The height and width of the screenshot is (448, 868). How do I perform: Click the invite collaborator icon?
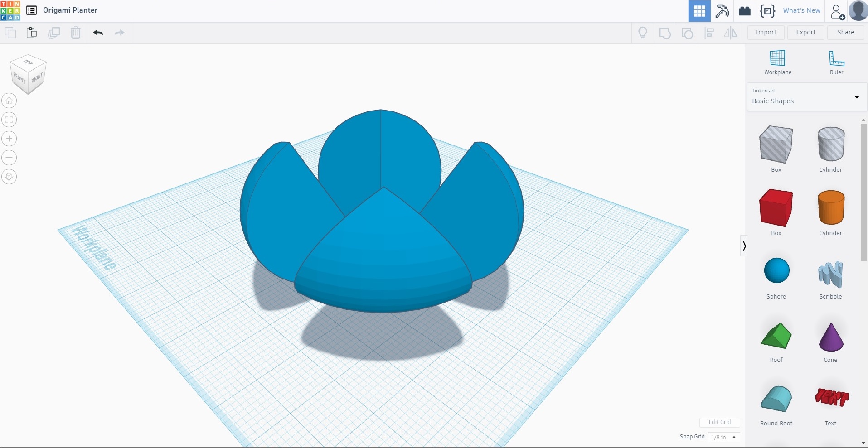tap(837, 11)
